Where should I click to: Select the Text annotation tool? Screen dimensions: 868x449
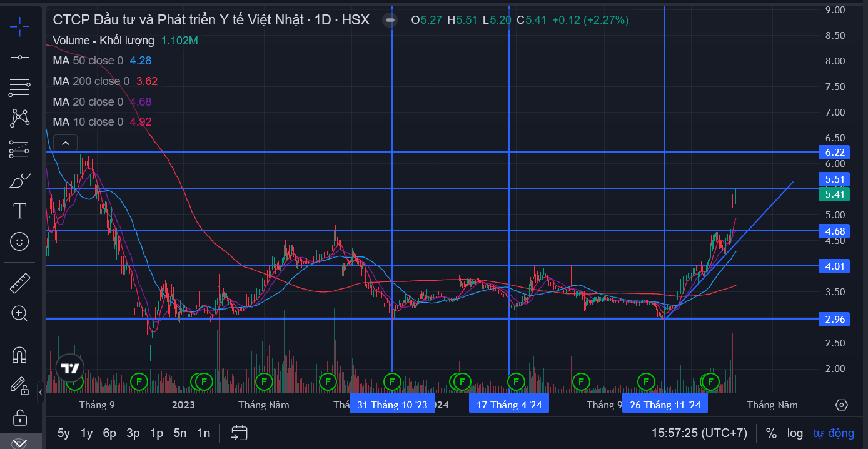(19, 211)
